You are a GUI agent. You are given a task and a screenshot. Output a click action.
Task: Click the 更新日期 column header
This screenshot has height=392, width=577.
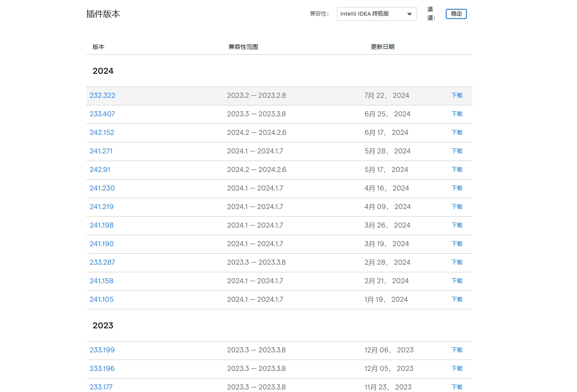383,47
